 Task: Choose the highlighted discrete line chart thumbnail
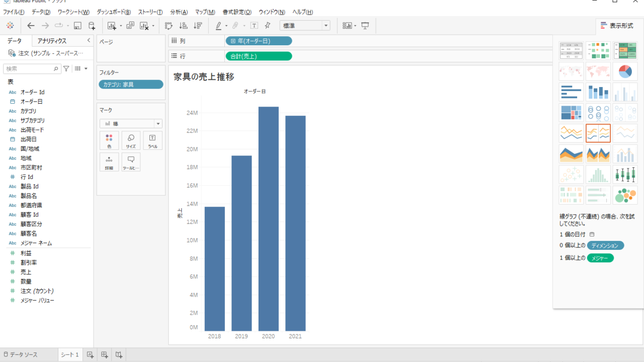pos(598,133)
